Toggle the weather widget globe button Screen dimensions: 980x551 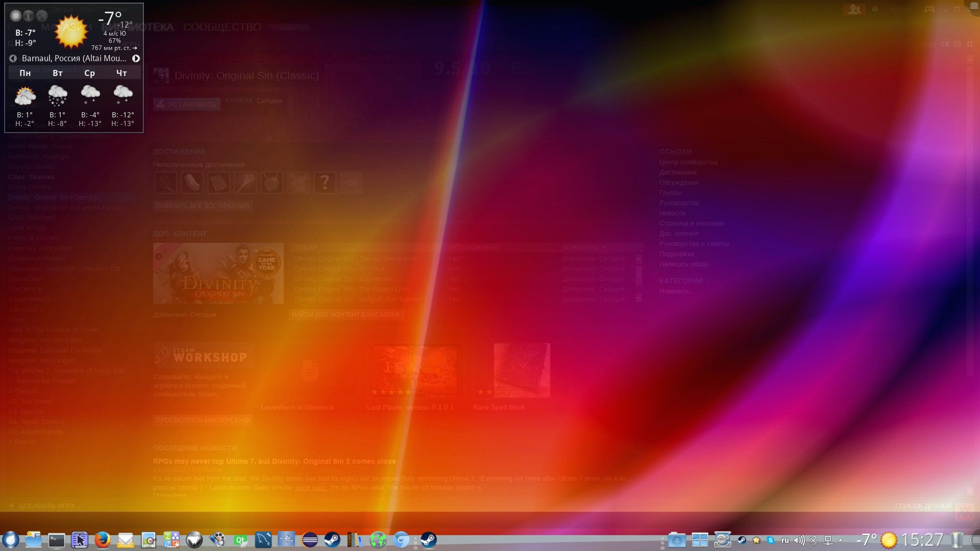[x=42, y=16]
